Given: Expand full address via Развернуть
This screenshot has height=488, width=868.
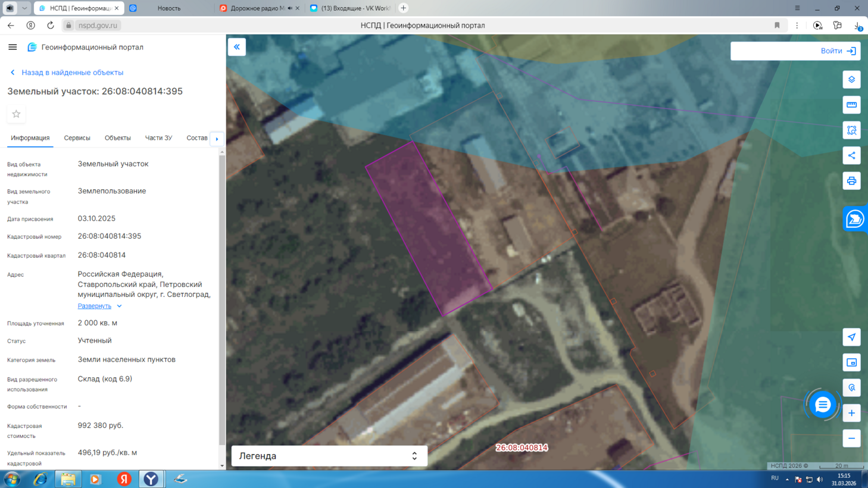Looking at the screenshot, I should [x=95, y=306].
